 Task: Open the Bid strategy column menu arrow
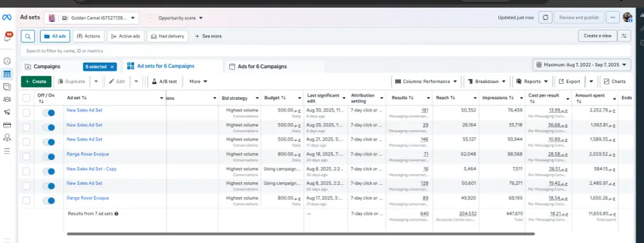click(257, 98)
